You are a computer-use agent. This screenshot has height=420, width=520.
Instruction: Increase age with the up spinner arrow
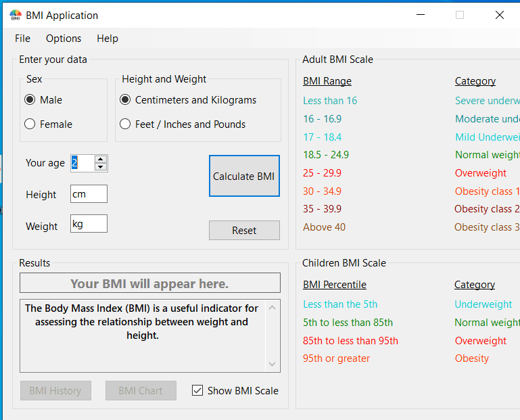pos(101,159)
